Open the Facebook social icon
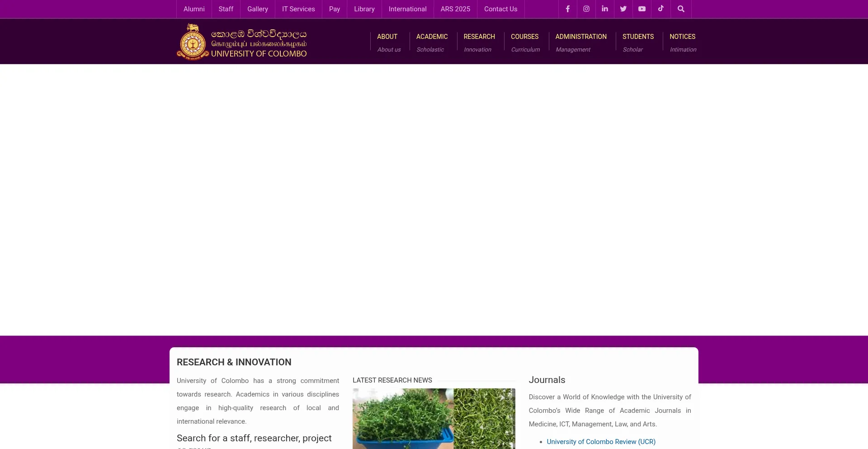The height and width of the screenshot is (449, 868). tap(567, 9)
